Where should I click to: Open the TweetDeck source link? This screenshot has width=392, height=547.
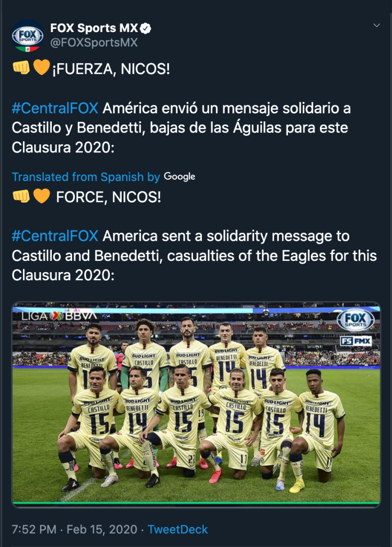178,529
